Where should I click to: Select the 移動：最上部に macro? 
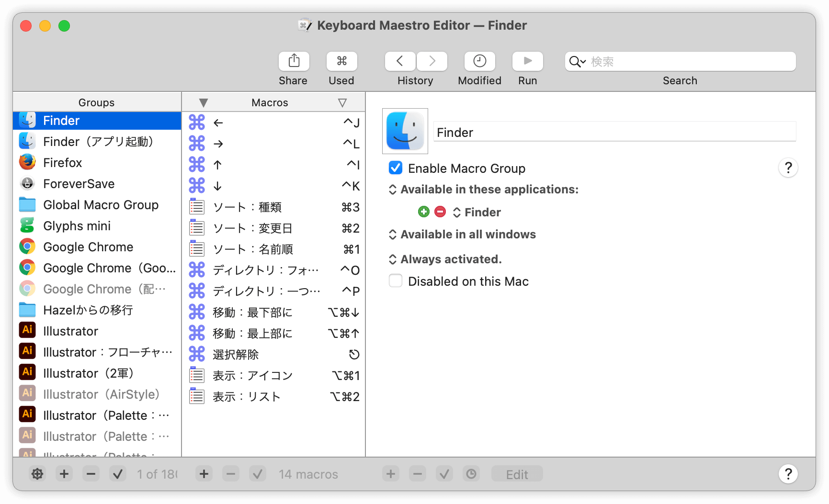coord(274,334)
